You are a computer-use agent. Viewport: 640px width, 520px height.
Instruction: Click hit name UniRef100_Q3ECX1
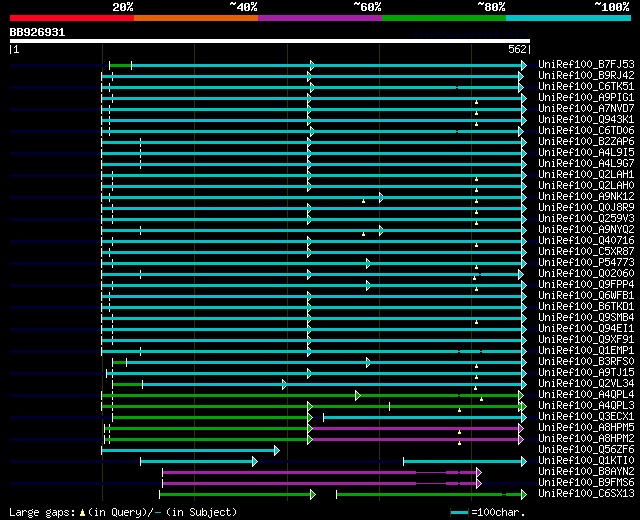(586, 417)
